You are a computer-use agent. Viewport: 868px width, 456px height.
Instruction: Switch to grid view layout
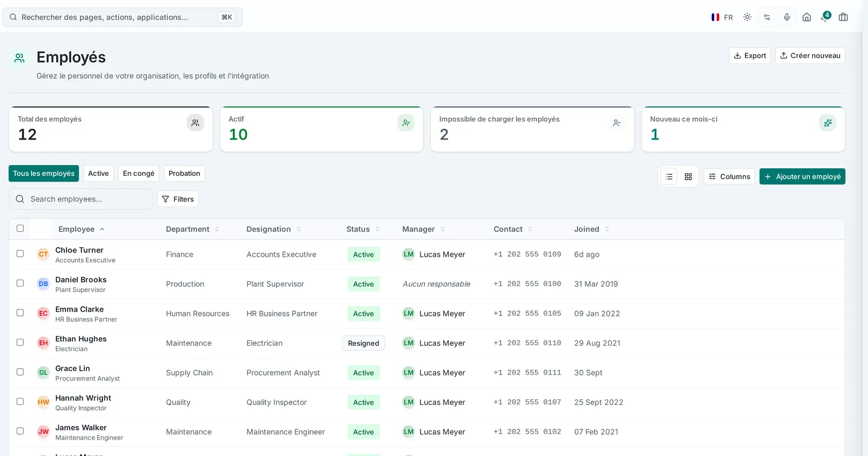pos(688,176)
